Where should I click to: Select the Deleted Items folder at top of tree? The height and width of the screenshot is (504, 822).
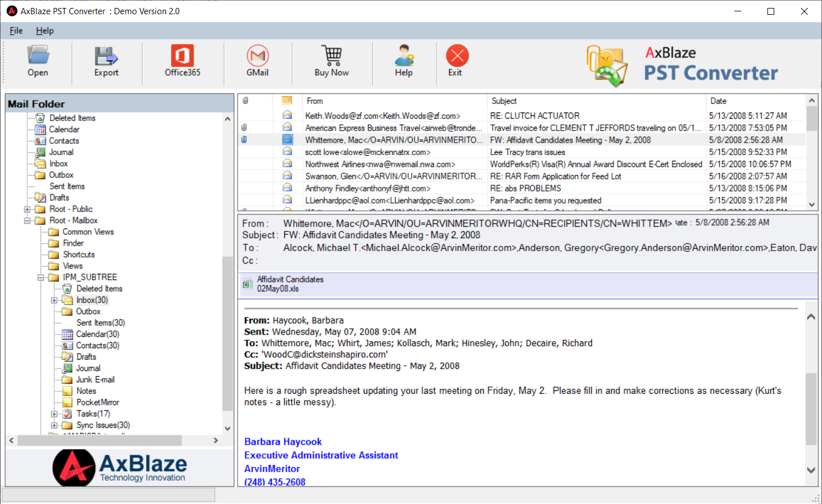72,118
